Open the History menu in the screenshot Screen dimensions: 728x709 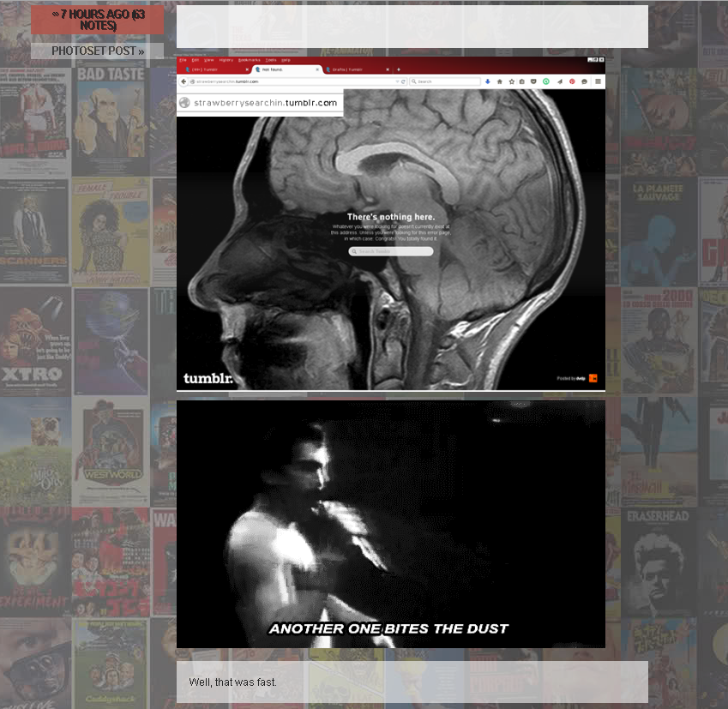point(226,60)
